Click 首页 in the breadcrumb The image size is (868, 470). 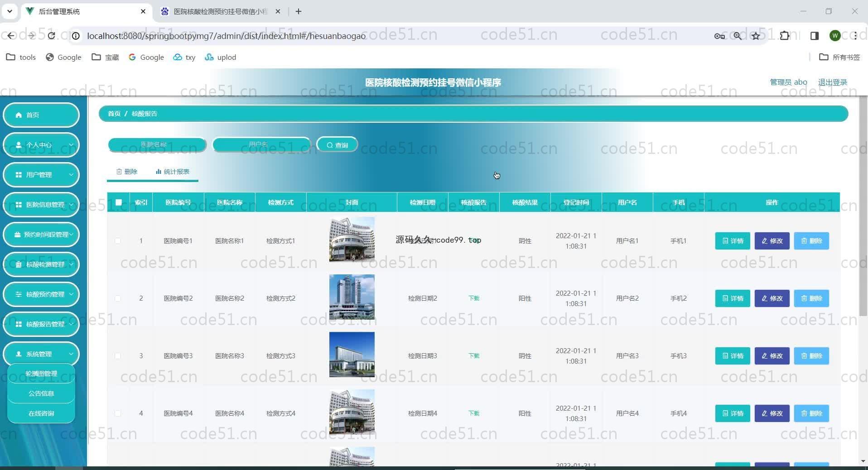tap(114, 114)
